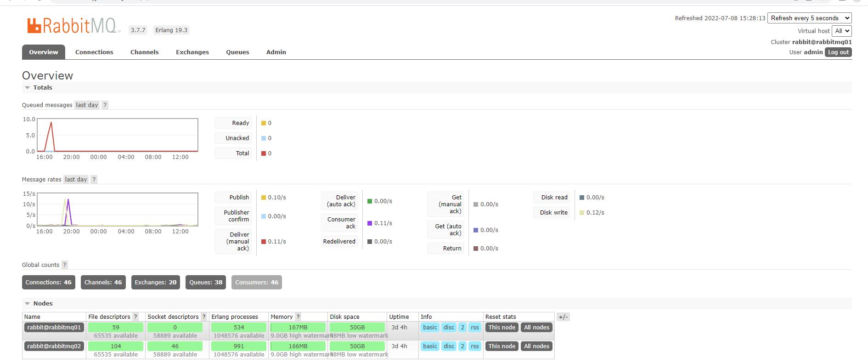868x362 pixels.
Task: Click the basic tag for rabbitmq01
Action: [430, 327]
